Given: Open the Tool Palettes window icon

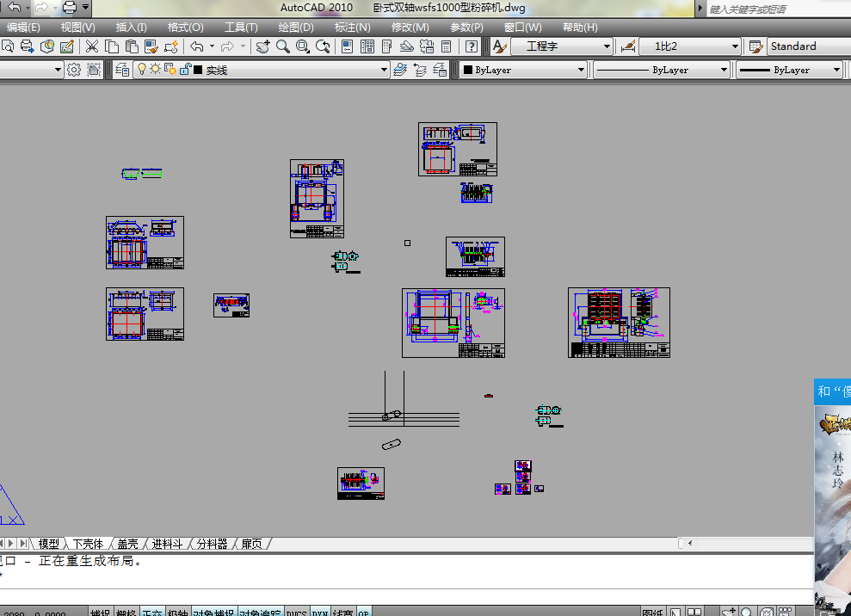Looking at the screenshot, I should click(x=387, y=46).
